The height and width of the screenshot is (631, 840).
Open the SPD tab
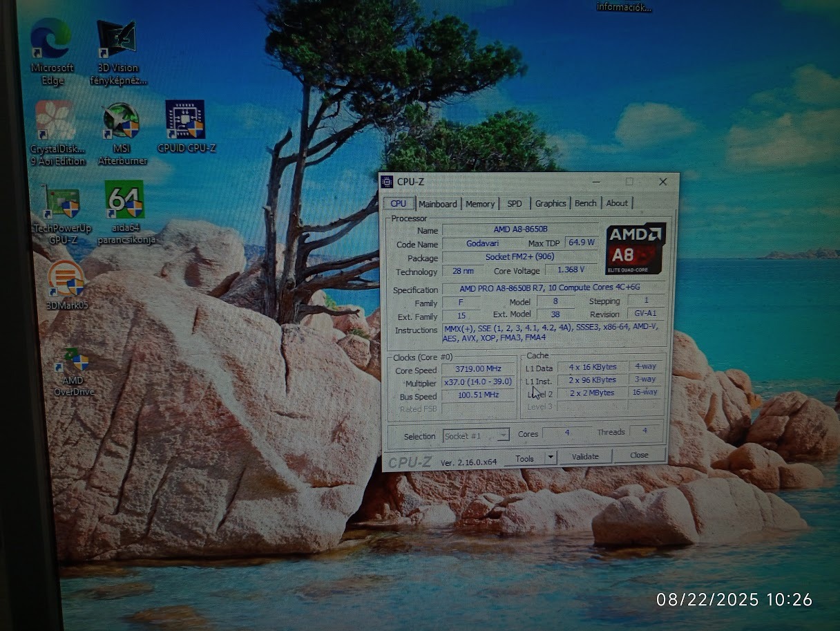pyautogui.click(x=515, y=204)
